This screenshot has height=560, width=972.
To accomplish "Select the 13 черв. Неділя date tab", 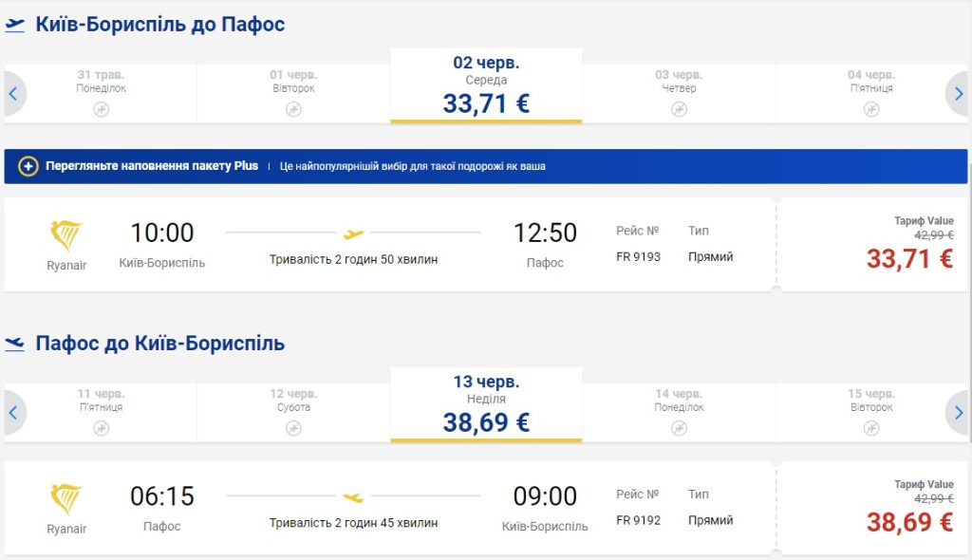I will coord(486,405).
